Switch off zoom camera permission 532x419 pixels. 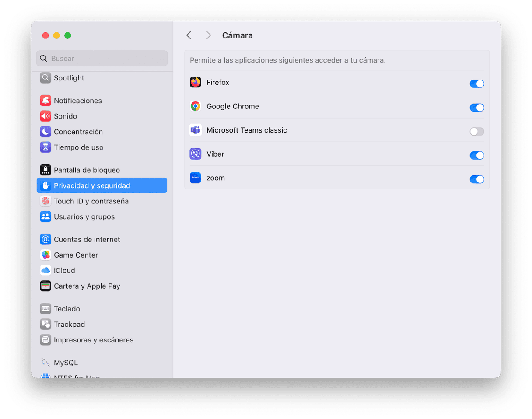[x=477, y=179]
